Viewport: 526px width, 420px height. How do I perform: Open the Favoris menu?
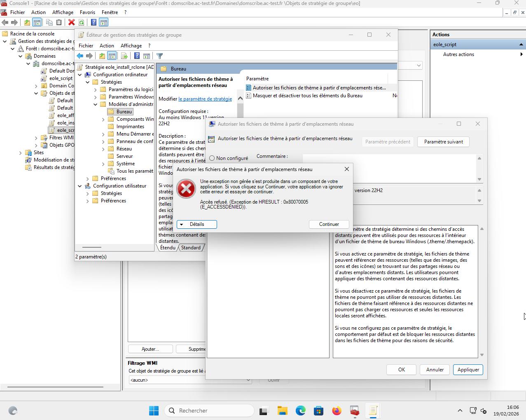[87, 12]
